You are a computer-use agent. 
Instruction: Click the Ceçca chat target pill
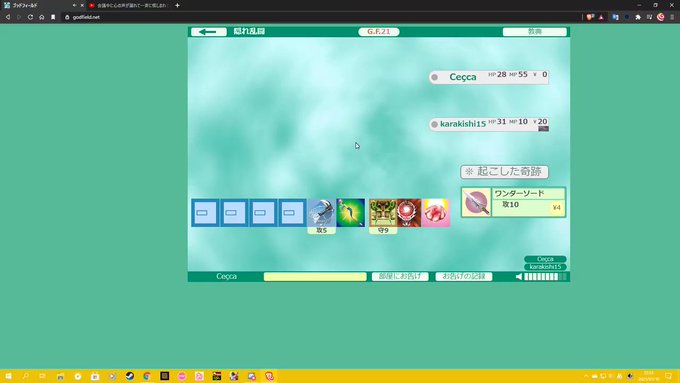pyautogui.click(x=545, y=259)
